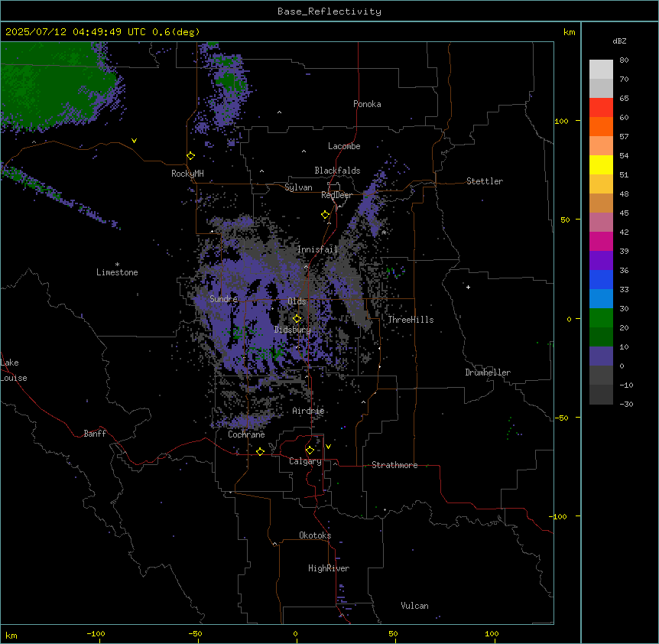The image size is (659, 644).
Task: Choose the slate purple 10 dBZ legend swatch
Action: 601,356
